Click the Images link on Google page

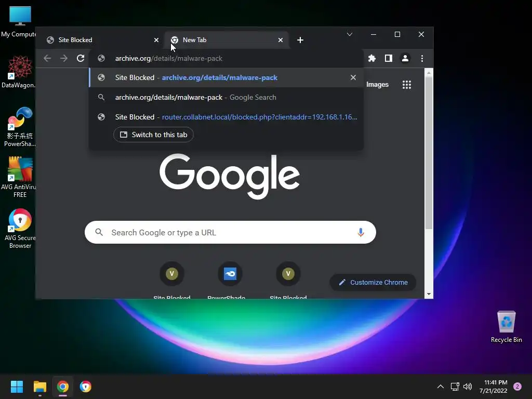pyautogui.click(x=377, y=85)
